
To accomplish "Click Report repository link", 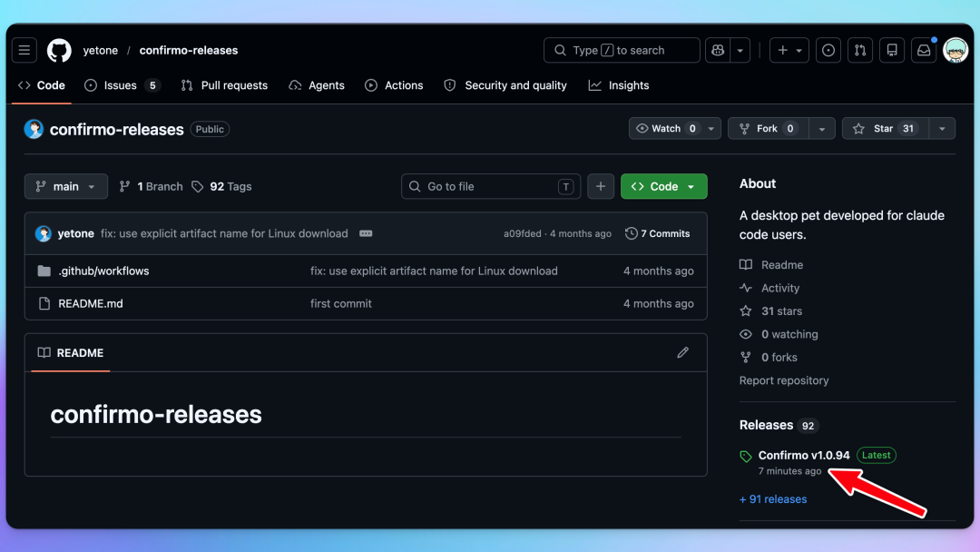I will tap(784, 380).
